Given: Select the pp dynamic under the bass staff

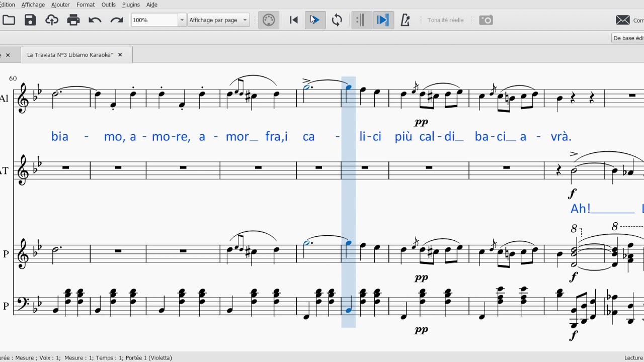Looking at the screenshot, I should coord(422,330).
